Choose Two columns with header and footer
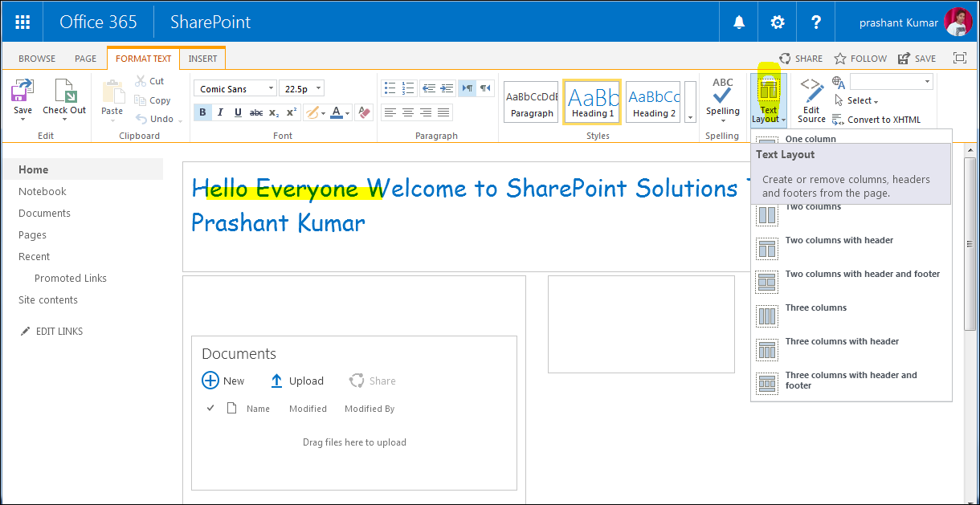Viewport: 980px width, 505px height. (x=851, y=281)
